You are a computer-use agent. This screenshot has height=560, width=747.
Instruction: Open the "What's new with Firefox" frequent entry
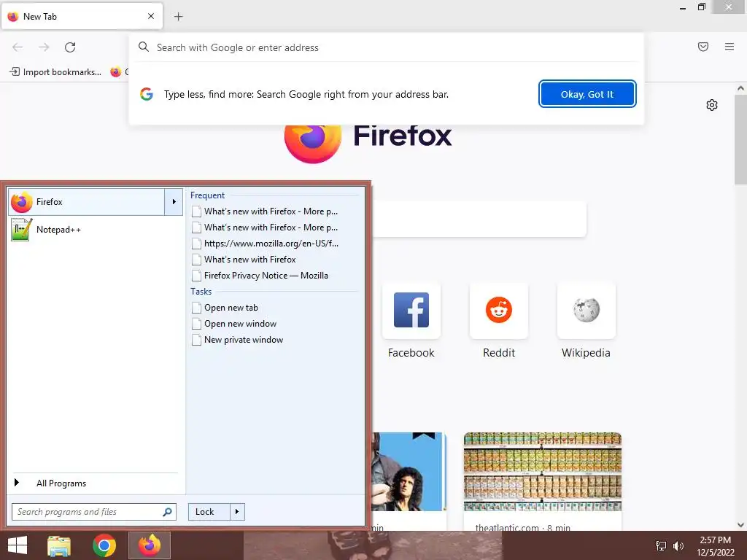(x=244, y=260)
